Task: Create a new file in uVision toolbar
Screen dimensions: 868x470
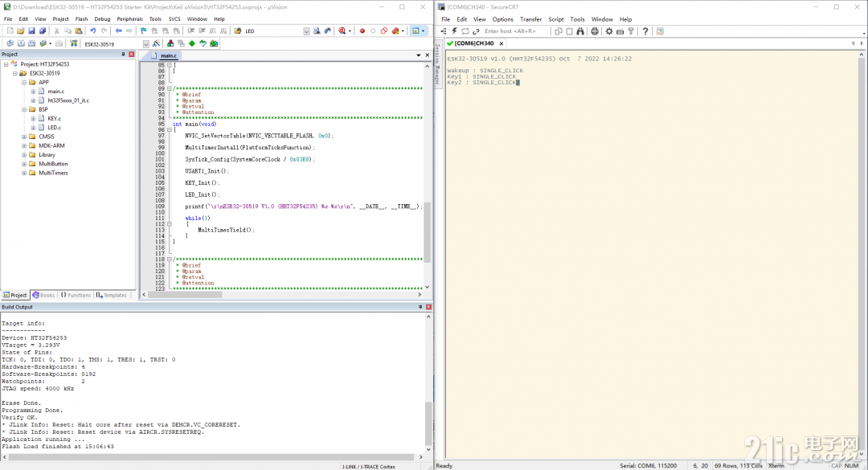Action: tap(10, 31)
